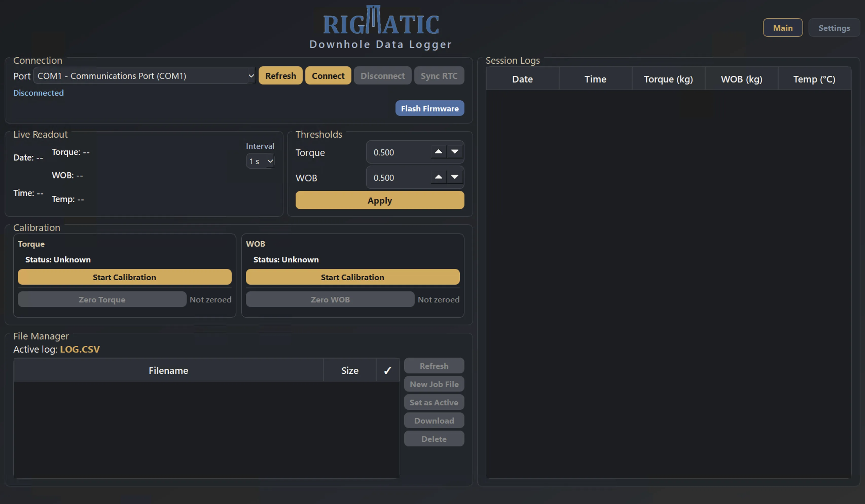Screen dimensions: 865x504
Task: Click Refresh in the File Manager
Action: (x=434, y=366)
